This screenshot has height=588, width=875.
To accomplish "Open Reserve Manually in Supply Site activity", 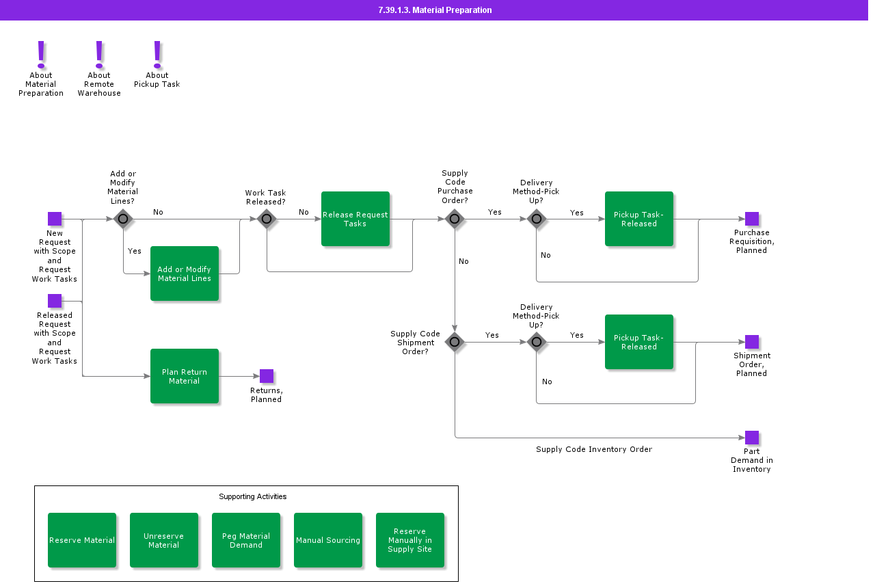I will (x=410, y=540).
